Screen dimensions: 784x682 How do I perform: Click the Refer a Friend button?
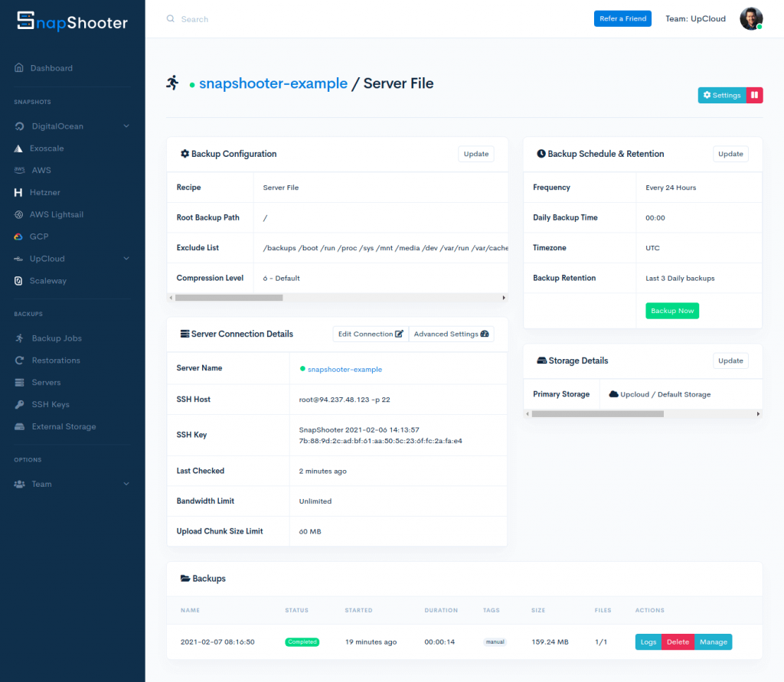pos(622,18)
